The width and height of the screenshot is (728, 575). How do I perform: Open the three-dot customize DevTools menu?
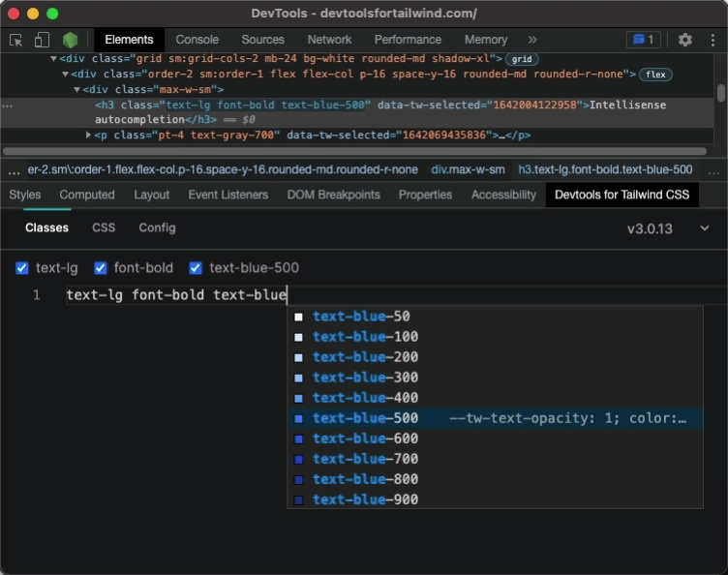pyautogui.click(x=713, y=40)
